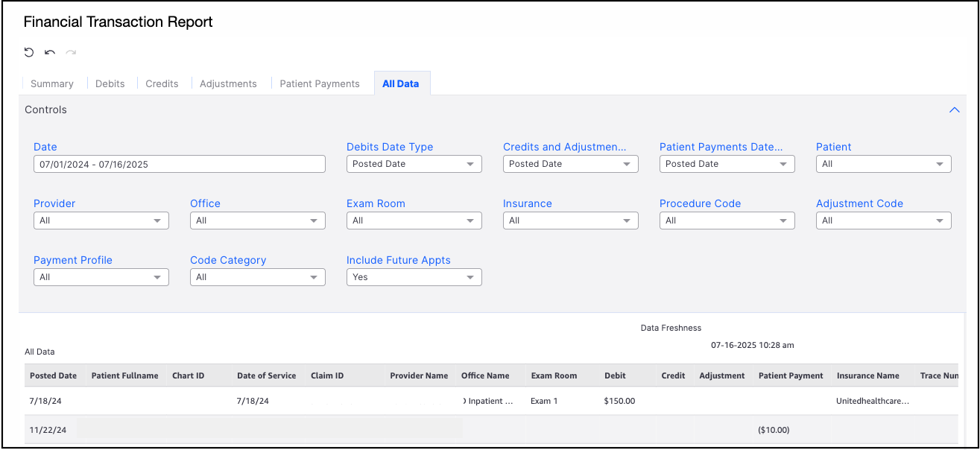This screenshot has width=980, height=450.
Task: Switch to the Summary tab
Action: 52,83
